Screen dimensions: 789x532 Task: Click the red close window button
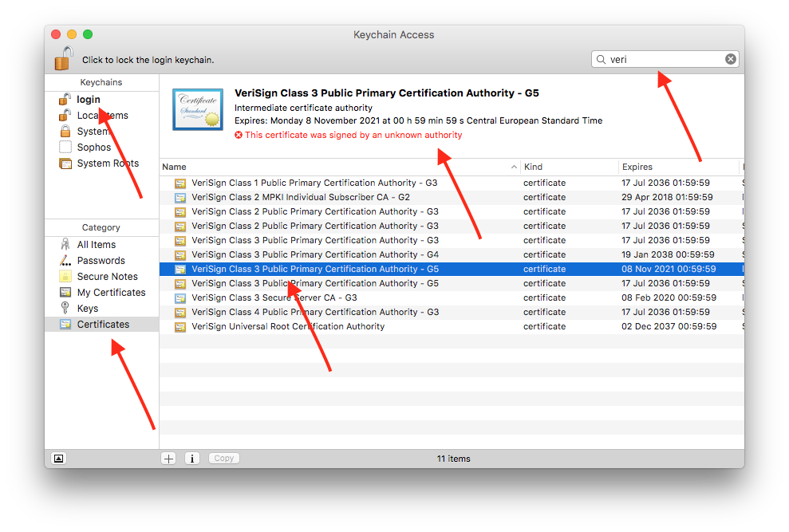pyautogui.click(x=56, y=34)
